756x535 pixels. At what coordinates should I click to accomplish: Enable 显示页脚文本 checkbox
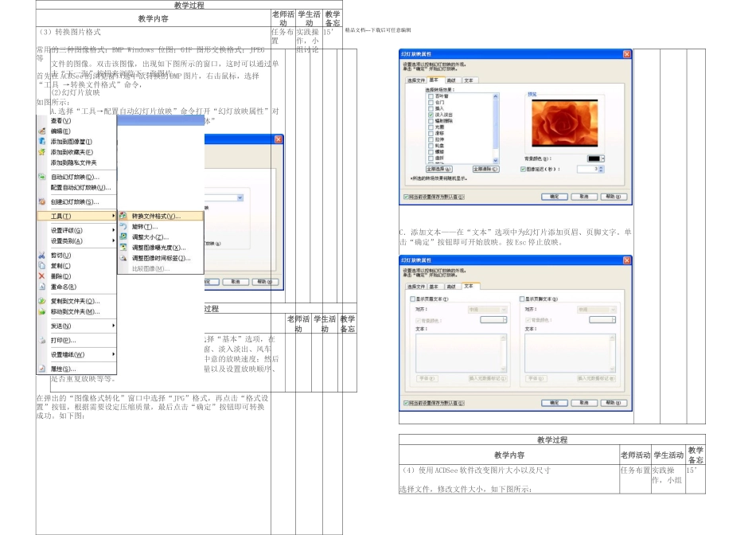[x=522, y=299]
